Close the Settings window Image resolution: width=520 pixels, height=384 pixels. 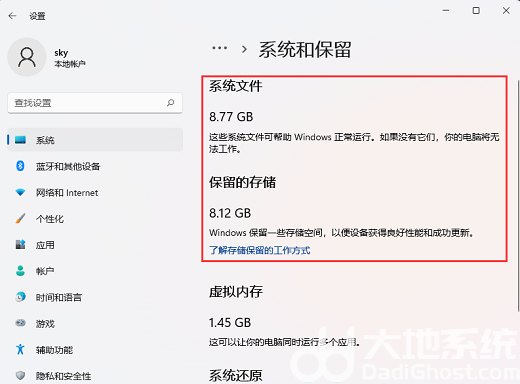pos(506,11)
